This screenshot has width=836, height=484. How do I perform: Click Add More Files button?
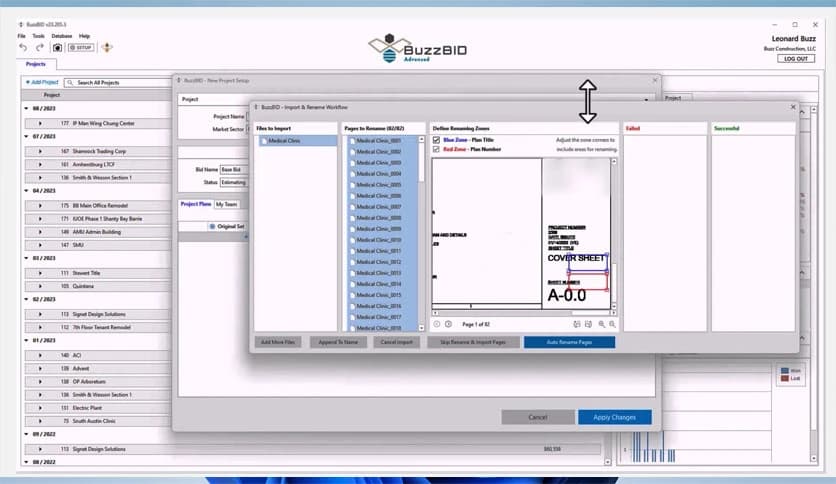point(278,342)
